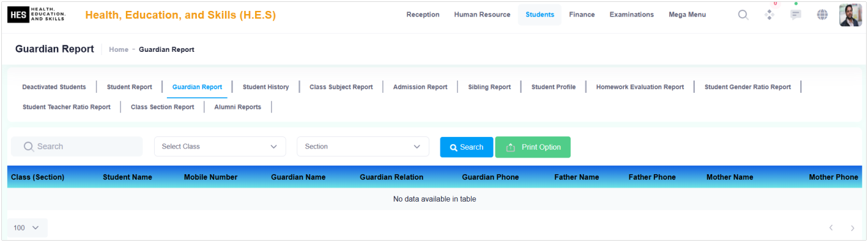
Task: Switch to Student Report tab
Action: pyautogui.click(x=129, y=87)
